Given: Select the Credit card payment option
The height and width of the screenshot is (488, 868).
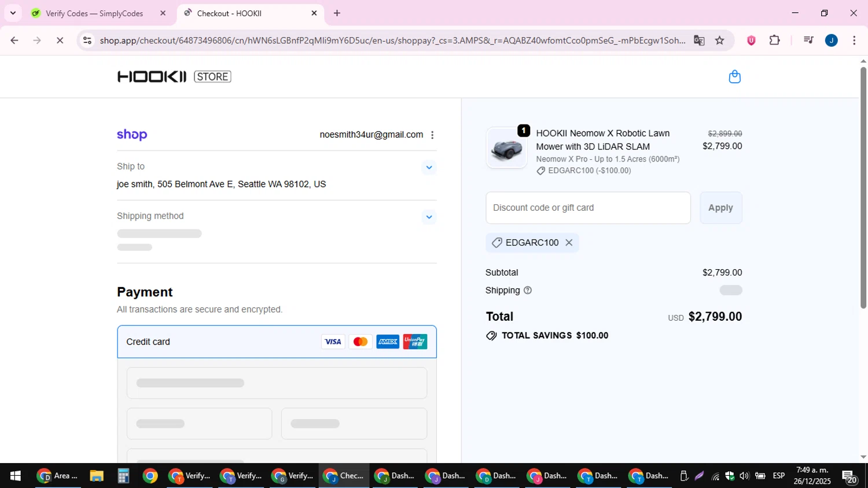Looking at the screenshot, I should [x=277, y=342].
